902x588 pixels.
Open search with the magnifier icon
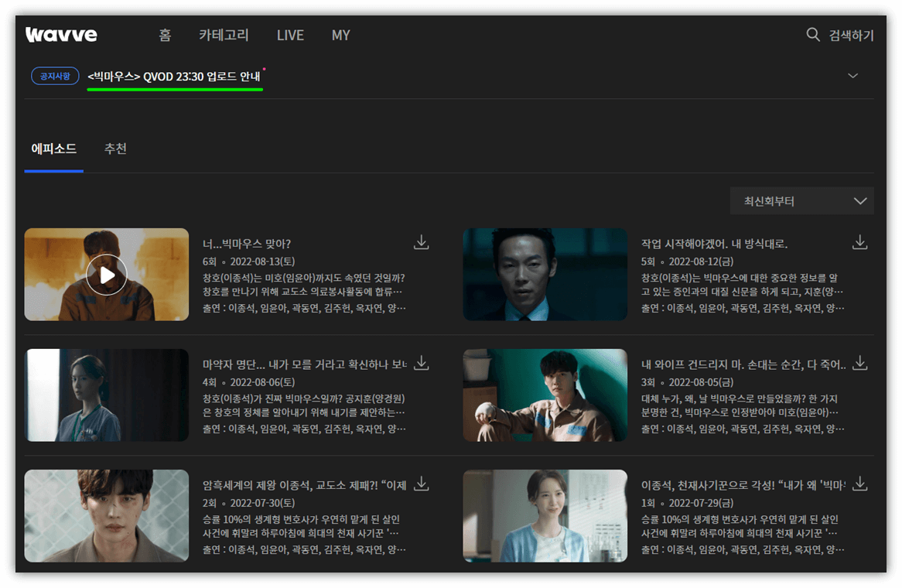click(812, 35)
